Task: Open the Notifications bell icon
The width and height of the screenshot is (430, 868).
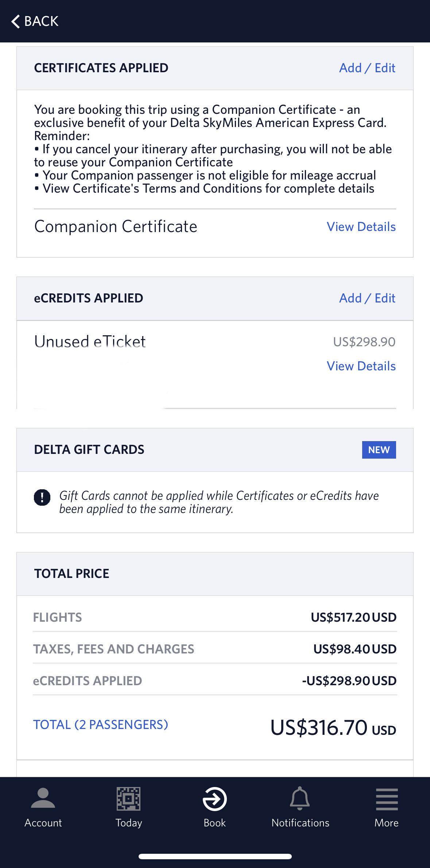Action: [x=300, y=799]
